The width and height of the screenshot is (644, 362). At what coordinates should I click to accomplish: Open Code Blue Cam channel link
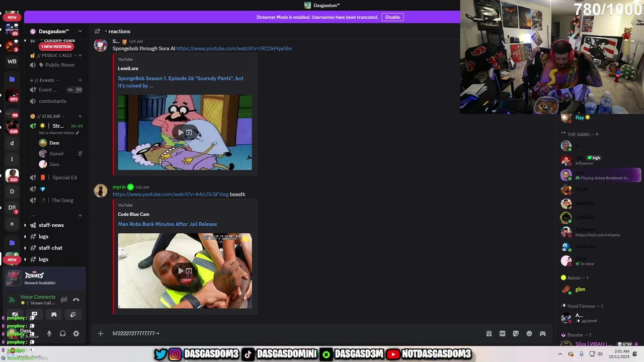pos(134,214)
